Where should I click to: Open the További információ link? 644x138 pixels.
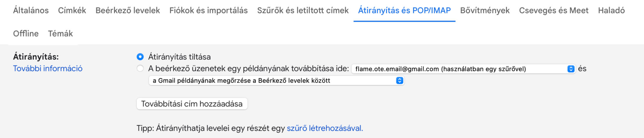coord(48,68)
